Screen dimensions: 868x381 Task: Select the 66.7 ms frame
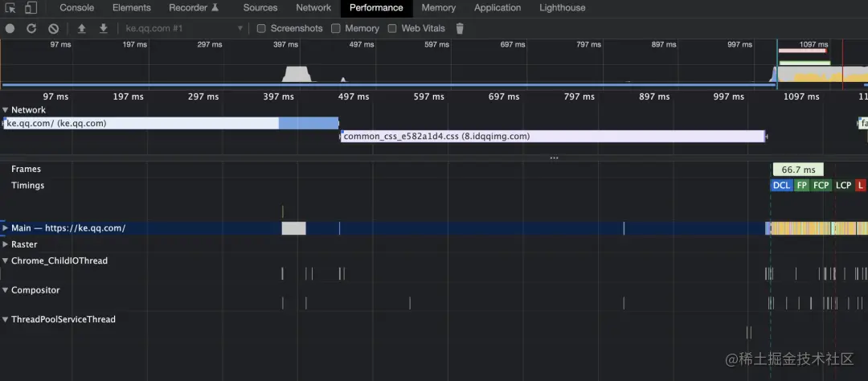[x=798, y=170]
